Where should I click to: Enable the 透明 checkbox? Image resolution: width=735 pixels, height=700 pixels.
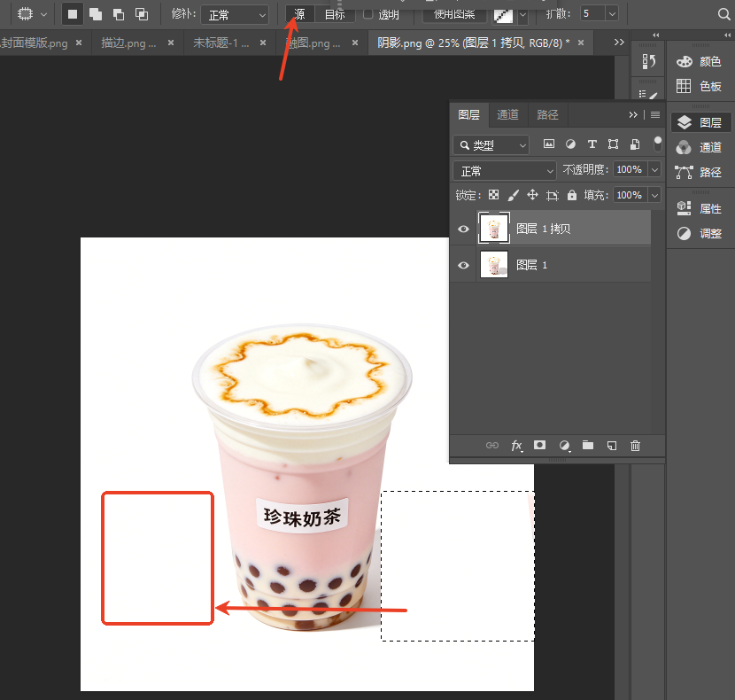coord(368,14)
